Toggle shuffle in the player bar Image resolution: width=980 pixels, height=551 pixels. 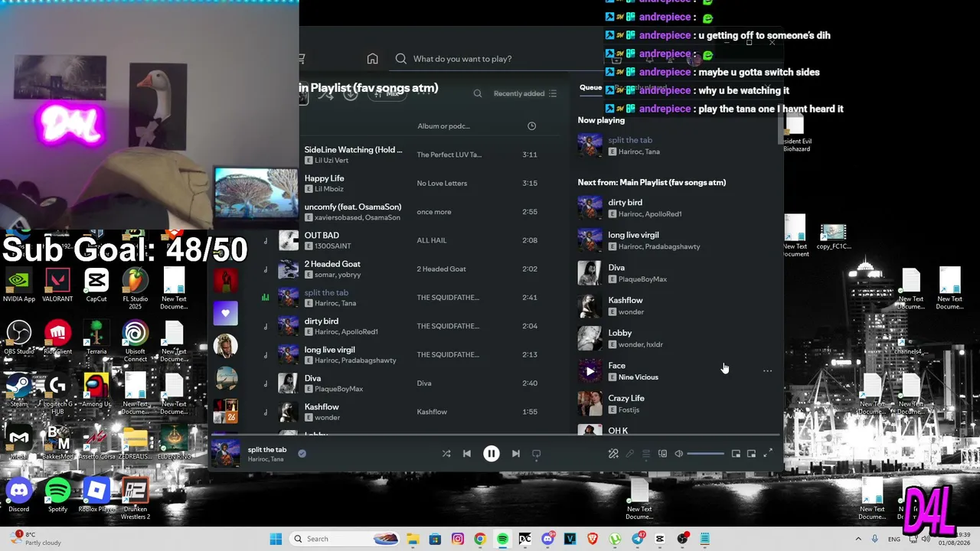click(446, 454)
